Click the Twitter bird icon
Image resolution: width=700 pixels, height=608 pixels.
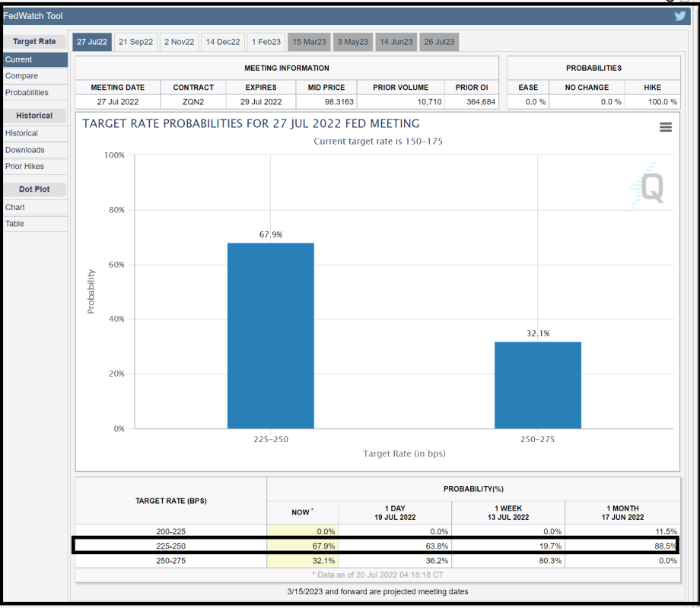click(679, 16)
